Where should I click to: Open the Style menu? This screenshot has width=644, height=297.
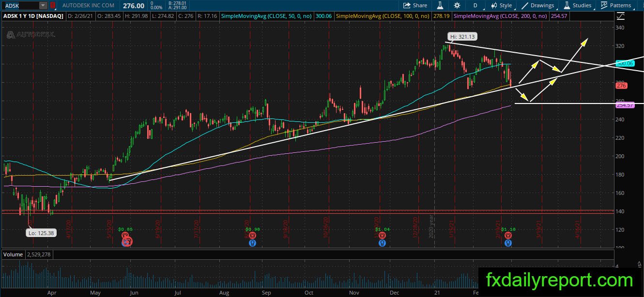click(x=501, y=5)
